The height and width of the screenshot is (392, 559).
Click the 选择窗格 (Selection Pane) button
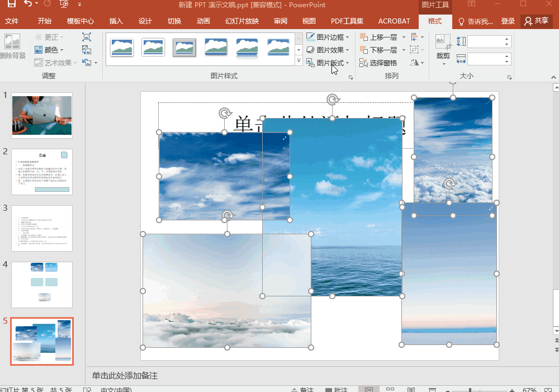click(x=378, y=63)
